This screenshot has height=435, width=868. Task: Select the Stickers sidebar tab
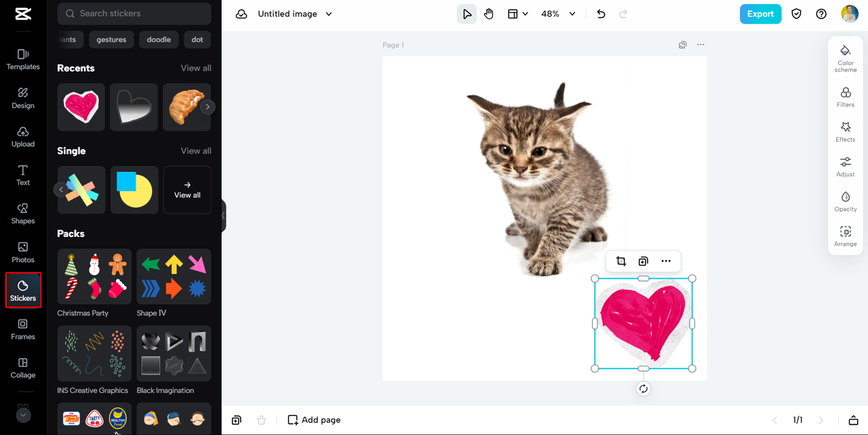tap(23, 290)
